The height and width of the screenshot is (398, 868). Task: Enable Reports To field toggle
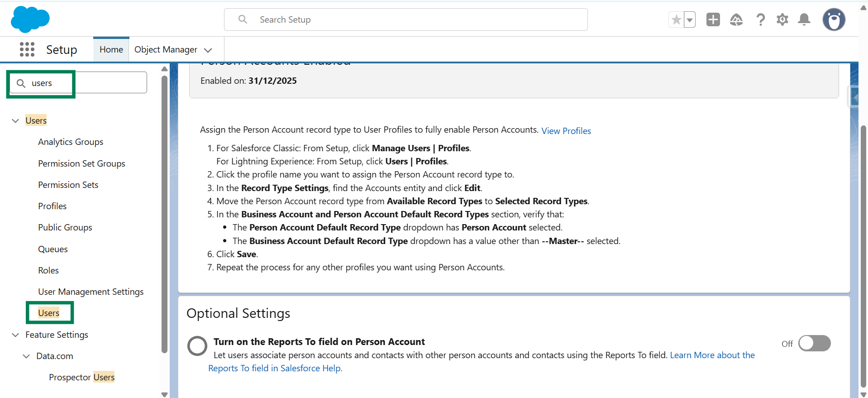click(814, 343)
